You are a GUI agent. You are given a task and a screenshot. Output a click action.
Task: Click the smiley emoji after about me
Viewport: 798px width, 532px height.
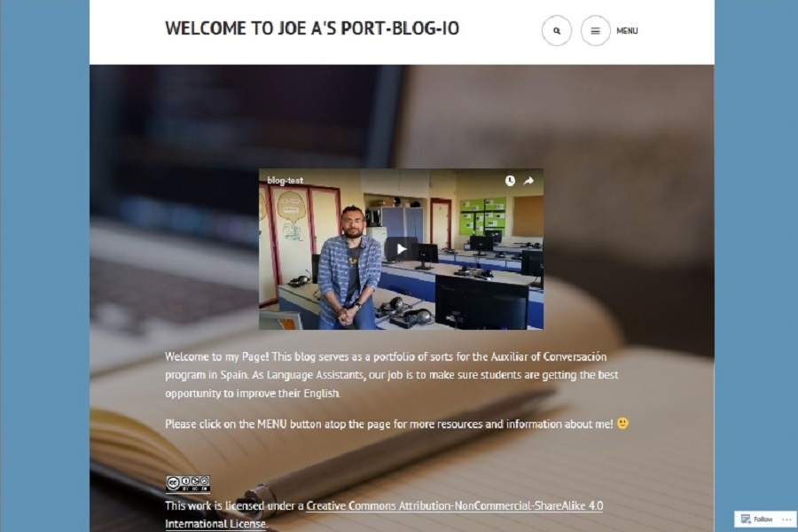[x=622, y=423]
